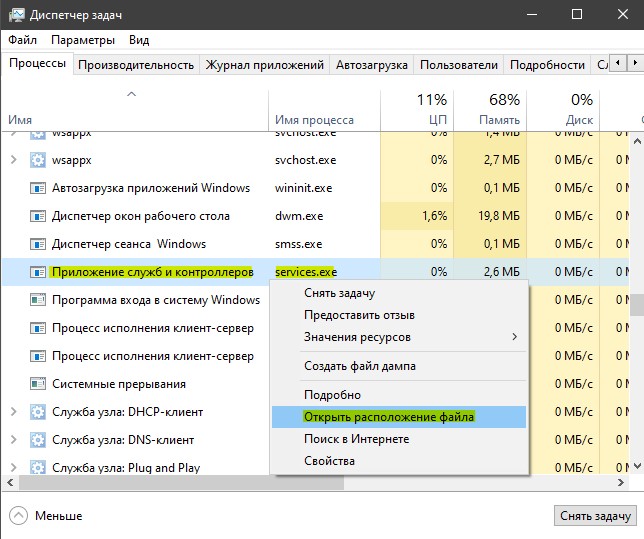This screenshot has height=539, width=644.
Task: Click sort arrow above Имя column
Action: (x=131, y=94)
